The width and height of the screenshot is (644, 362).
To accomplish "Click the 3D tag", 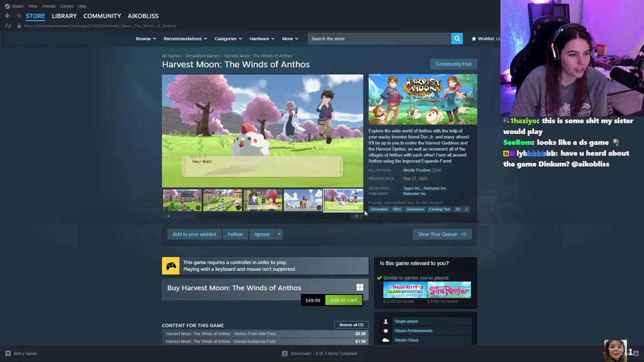I will pos(457,209).
